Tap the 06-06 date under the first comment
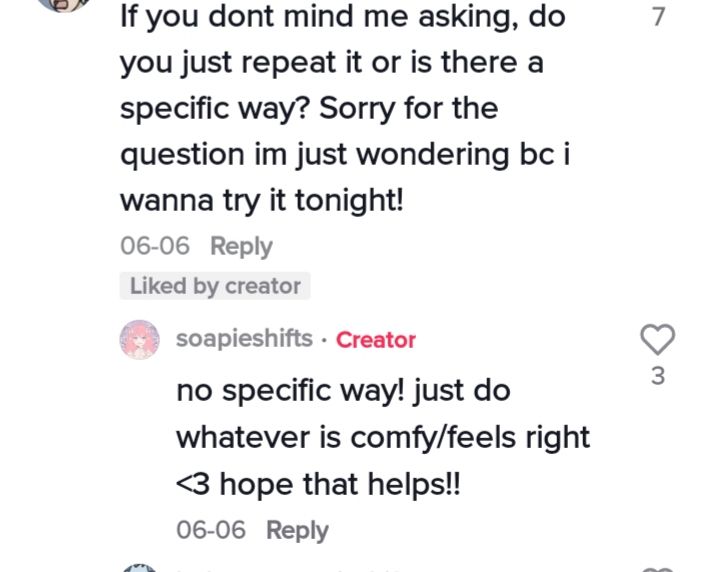This screenshot has height=572, width=717. [155, 246]
